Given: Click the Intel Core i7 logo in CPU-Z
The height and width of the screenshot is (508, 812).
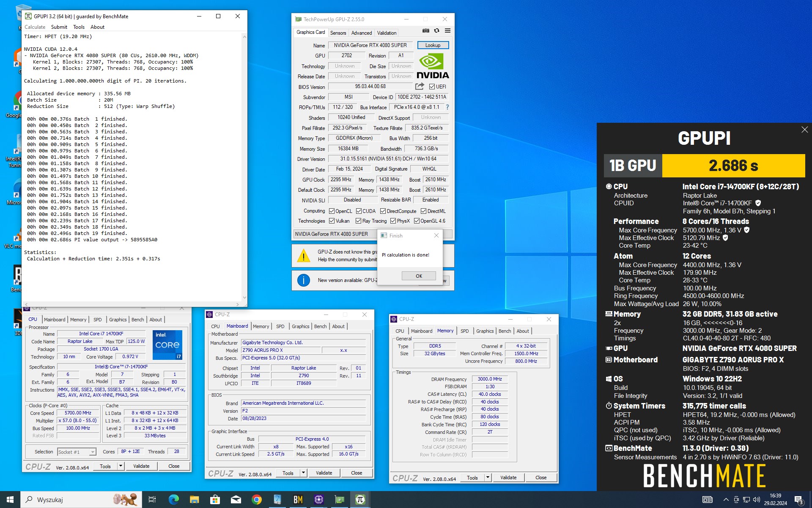Looking at the screenshot, I should pos(167,345).
